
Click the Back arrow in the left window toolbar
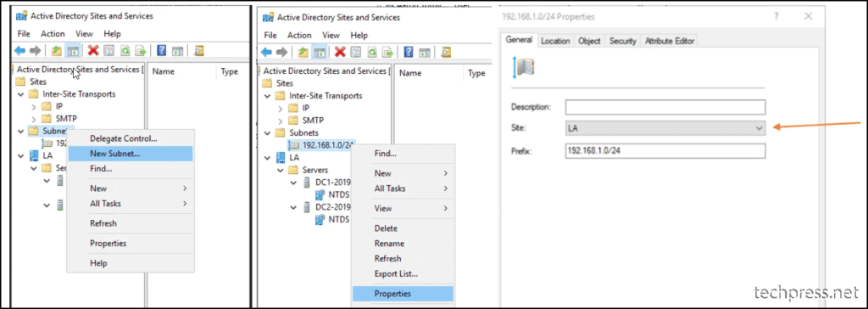coord(20,51)
